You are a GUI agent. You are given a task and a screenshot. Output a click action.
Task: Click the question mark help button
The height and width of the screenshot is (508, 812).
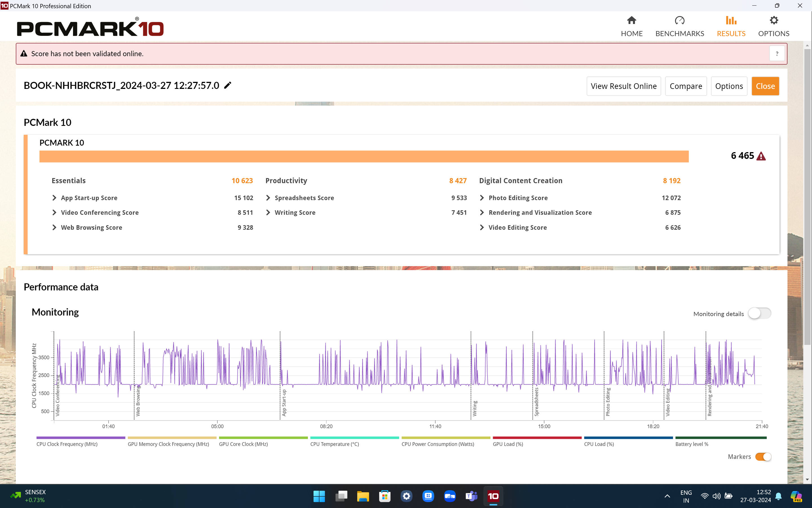coord(777,54)
